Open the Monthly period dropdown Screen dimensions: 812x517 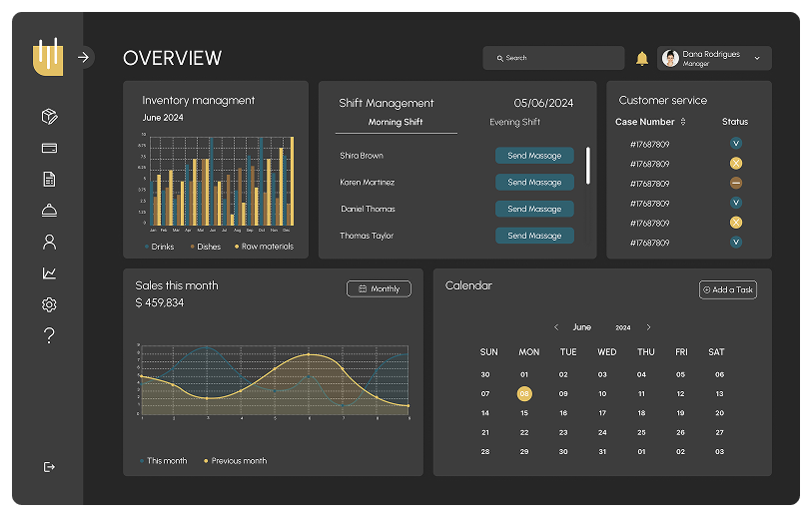[379, 289]
